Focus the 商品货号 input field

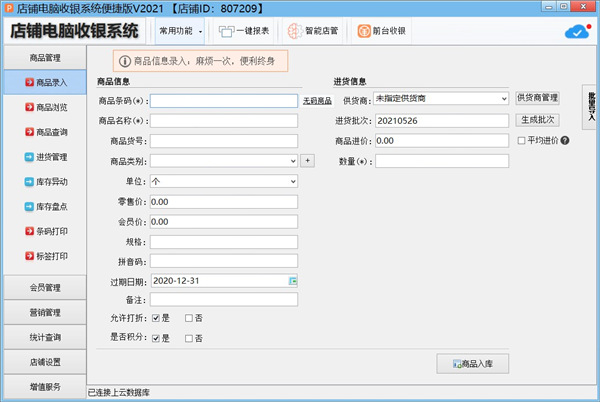(224, 141)
